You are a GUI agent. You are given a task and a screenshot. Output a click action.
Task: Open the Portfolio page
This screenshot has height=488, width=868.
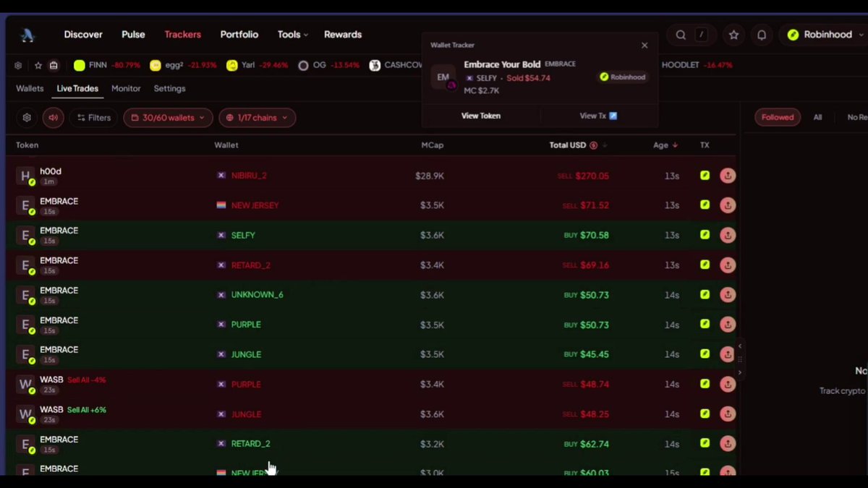click(239, 35)
